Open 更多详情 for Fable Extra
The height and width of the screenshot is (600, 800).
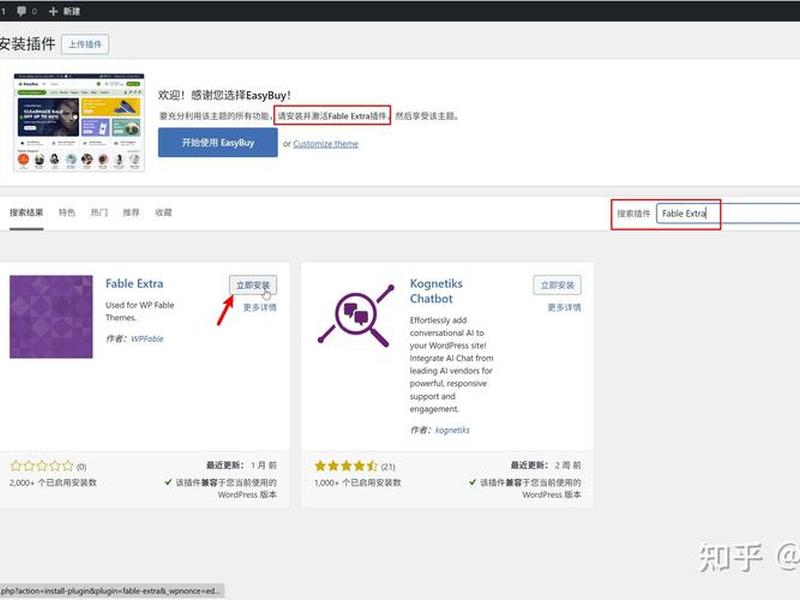pyautogui.click(x=260, y=308)
